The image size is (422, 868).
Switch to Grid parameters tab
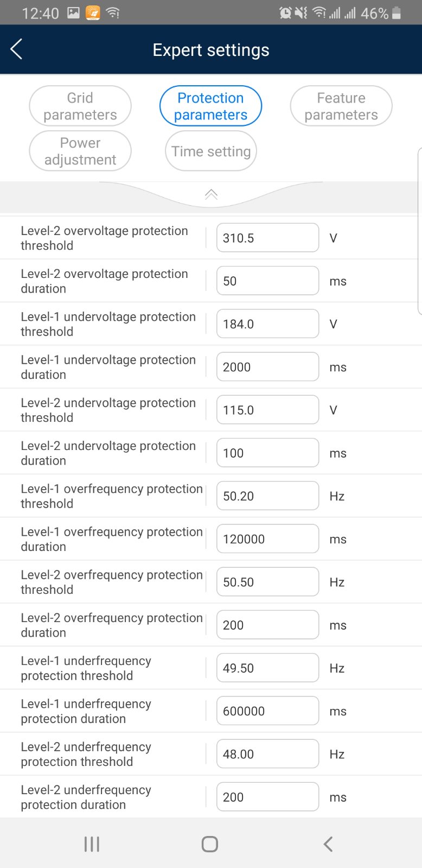point(80,106)
